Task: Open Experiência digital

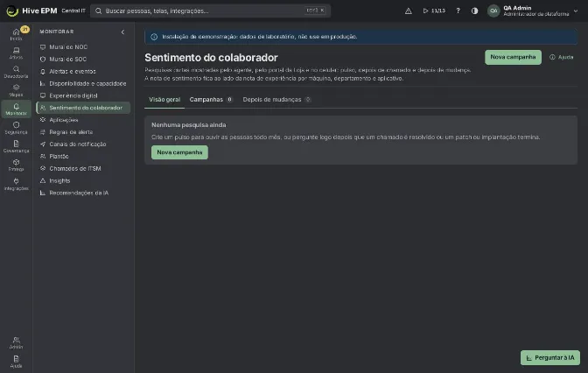Action: [x=83, y=95]
